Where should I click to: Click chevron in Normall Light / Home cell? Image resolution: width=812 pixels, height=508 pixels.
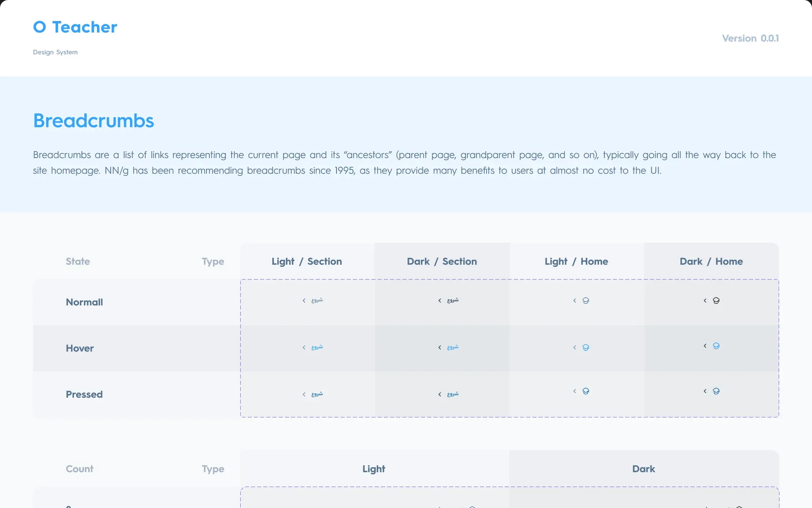click(x=575, y=301)
